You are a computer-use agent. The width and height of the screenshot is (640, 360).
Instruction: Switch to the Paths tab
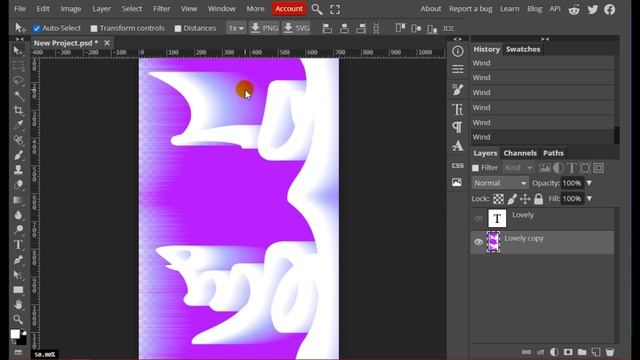553,153
